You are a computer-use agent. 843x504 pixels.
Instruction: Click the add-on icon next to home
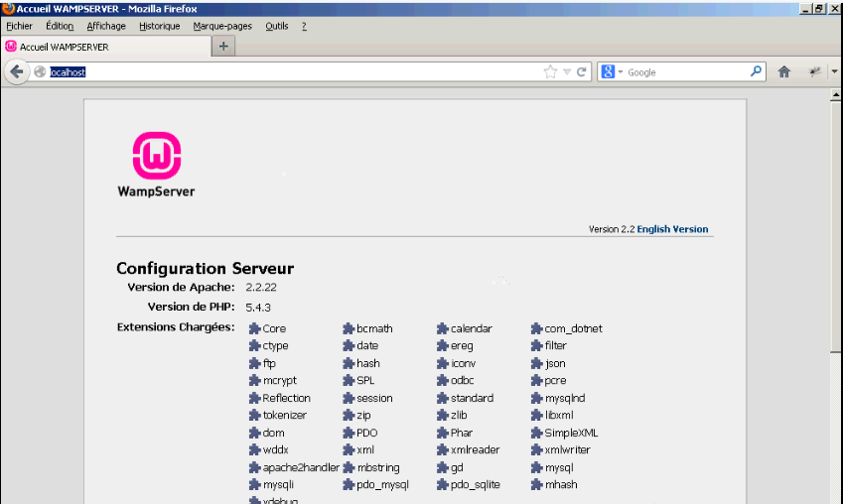point(815,71)
